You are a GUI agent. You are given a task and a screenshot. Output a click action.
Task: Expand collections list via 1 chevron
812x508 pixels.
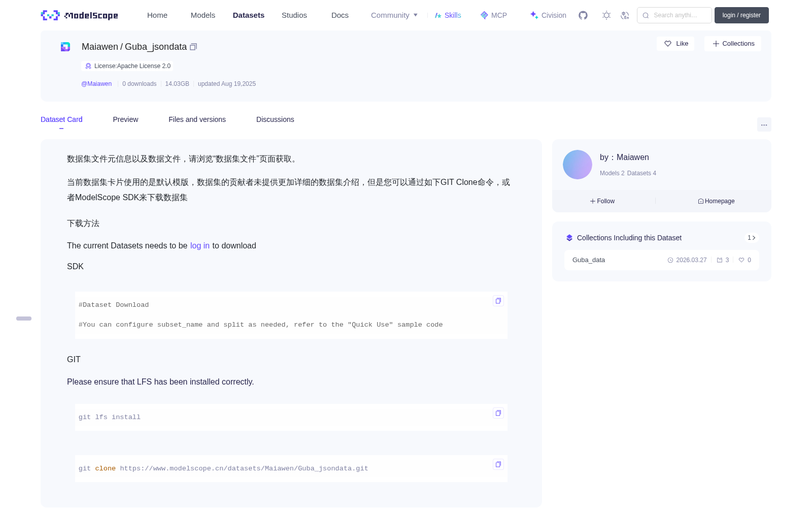tap(752, 238)
